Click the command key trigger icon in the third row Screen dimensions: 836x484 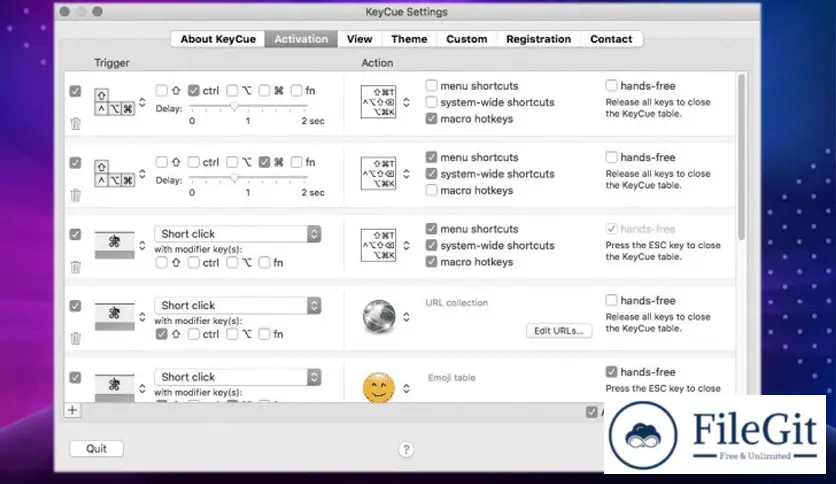[114, 245]
